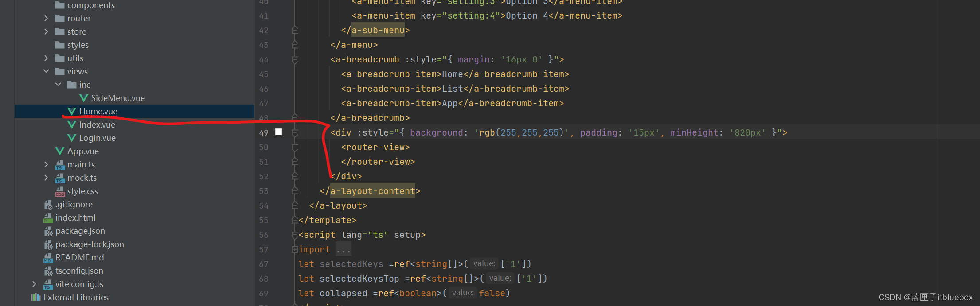Image resolution: width=980 pixels, height=306 pixels.
Task: Click the TypeScript icon of main.ts
Action: click(x=60, y=165)
